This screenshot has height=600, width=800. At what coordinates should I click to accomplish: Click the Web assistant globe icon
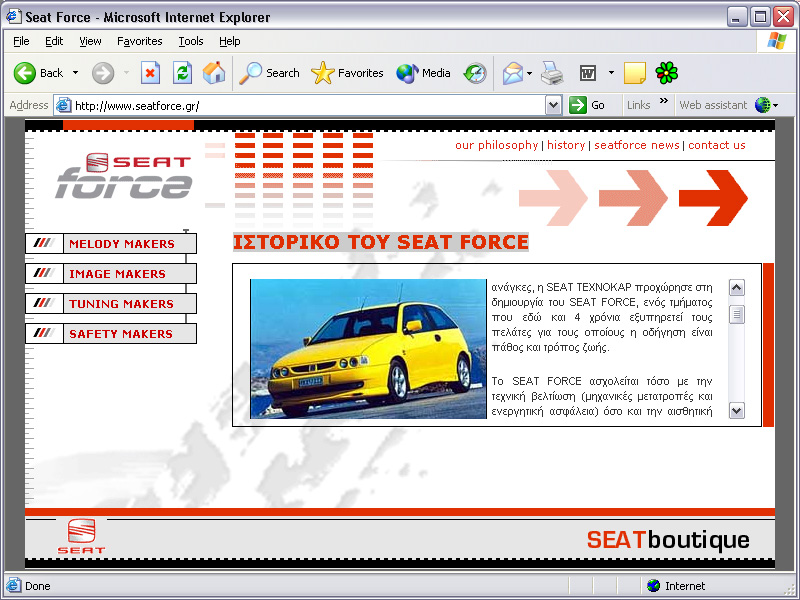pyautogui.click(x=762, y=105)
